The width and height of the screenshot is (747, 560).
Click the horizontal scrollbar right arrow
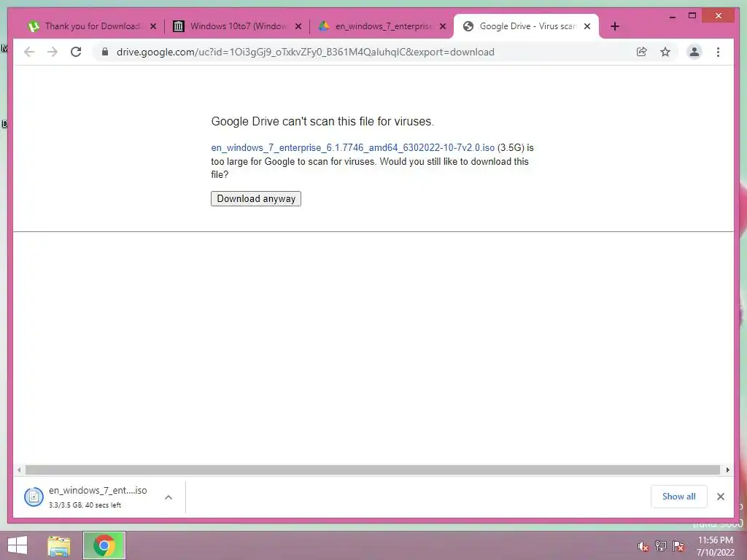(x=727, y=470)
